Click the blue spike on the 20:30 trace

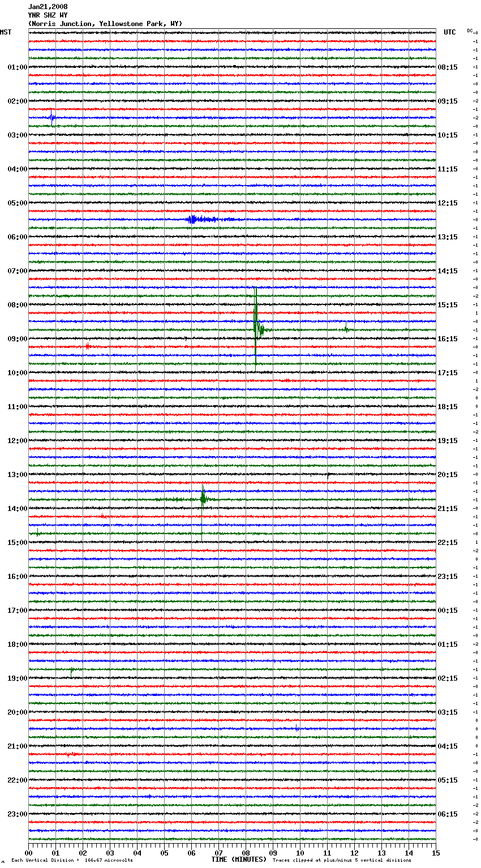coord(297,728)
